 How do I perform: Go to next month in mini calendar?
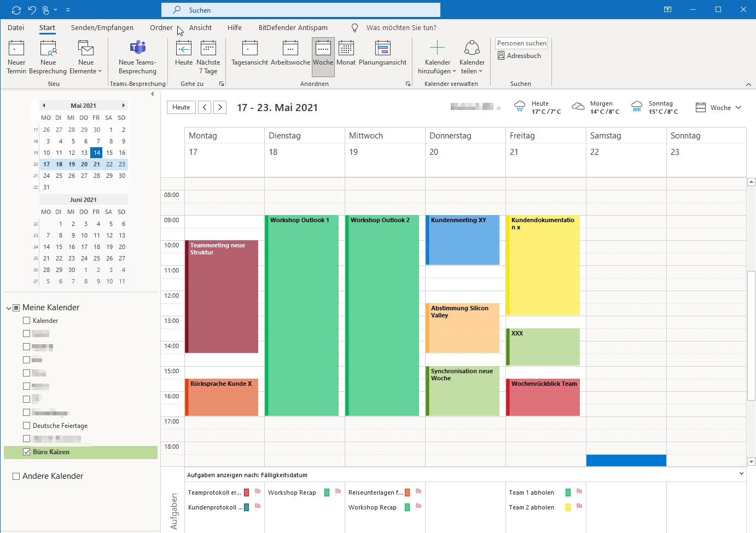pos(124,106)
